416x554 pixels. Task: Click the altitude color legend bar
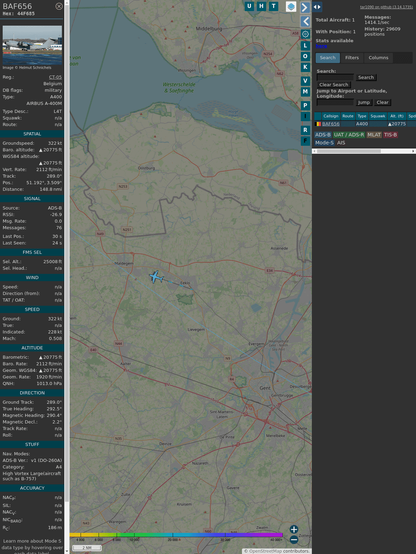pyautogui.click(x=176, y=535)
